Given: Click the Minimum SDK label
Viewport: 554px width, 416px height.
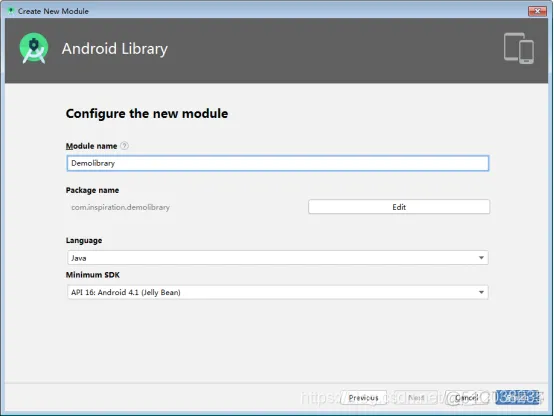Looking at the screenshot, I should (x=93, y=275).
